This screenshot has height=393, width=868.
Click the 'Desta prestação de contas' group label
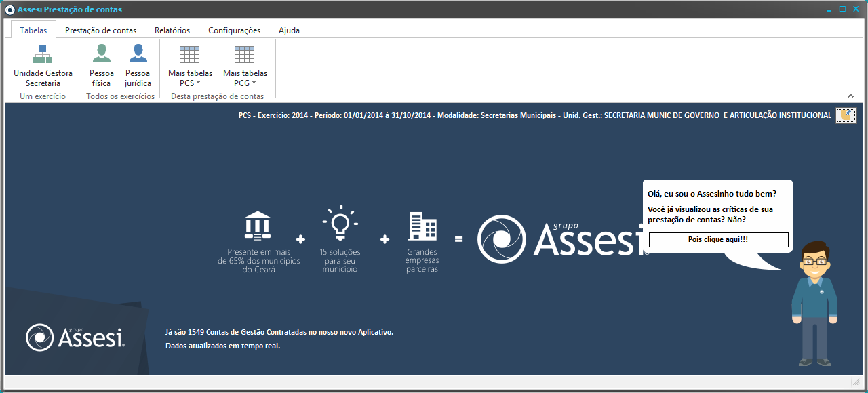click(218, 96)
